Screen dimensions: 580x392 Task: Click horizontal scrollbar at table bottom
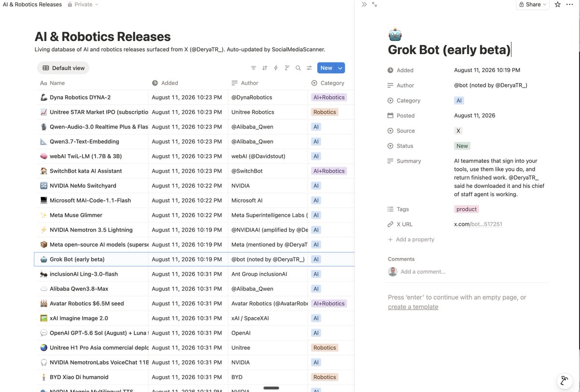pos(271,388)
